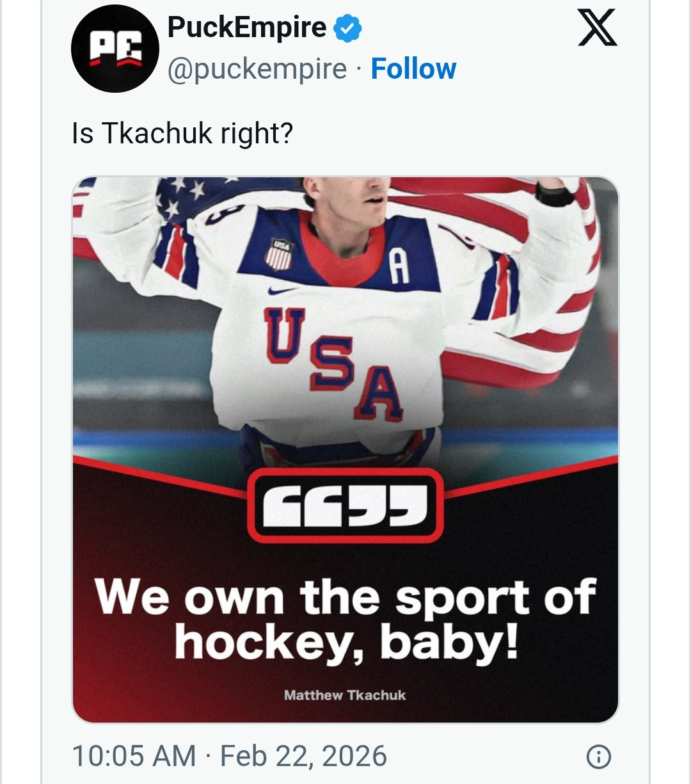Click the stars section of the flag

(192, 195)
